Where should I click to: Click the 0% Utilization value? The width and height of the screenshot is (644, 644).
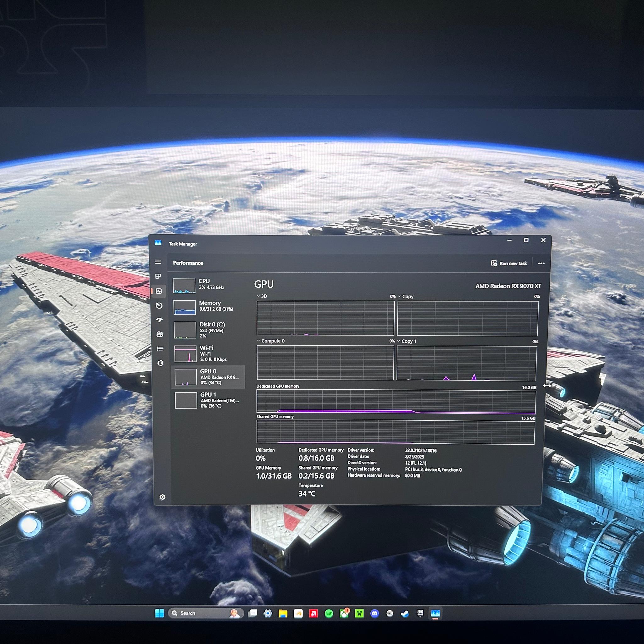260,458
